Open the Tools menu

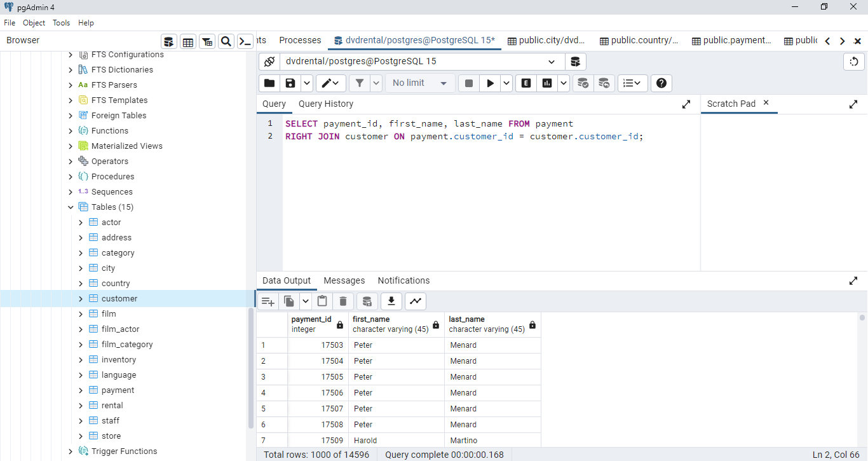click(62, 23)
